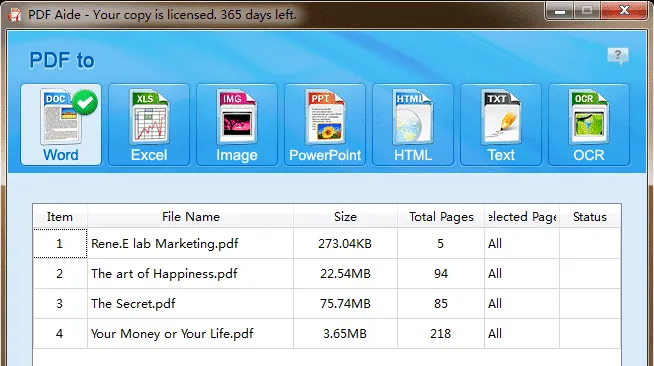The image size is (654, 366).
Task: Select the PDF to Image converter
Action: point(237,125)
